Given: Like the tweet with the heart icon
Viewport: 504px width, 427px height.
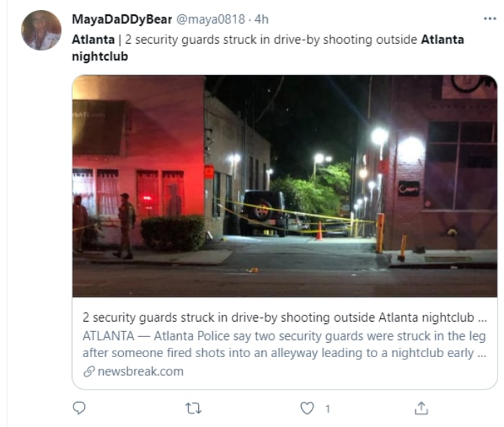Looking at the screenshot, I should pos(307,408).
